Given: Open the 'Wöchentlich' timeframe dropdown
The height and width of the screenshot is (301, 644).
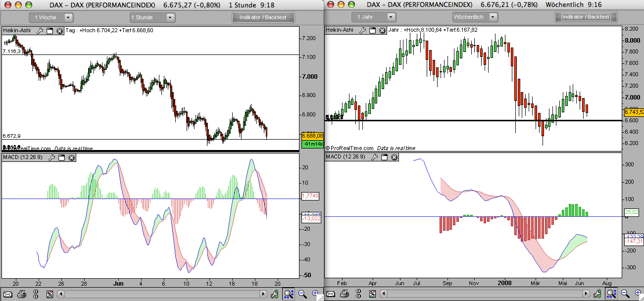Looking at the screenshot, I should 475,17.
